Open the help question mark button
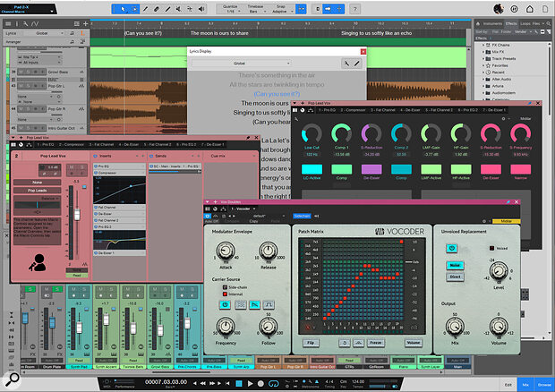The height and width of the screenshot is (392, 555). click(x=355, y=9)
